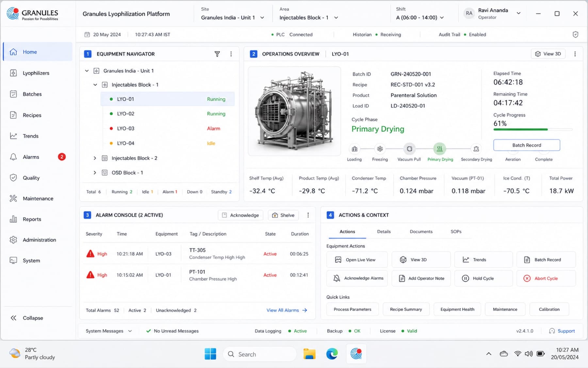
Task: Open the System Messages dropdown
Action: click(x=109, y=331)
